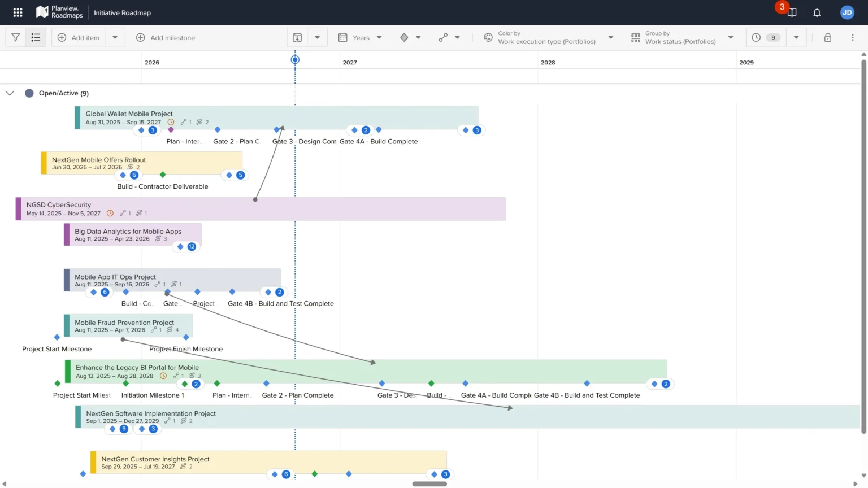Click the 12 milestone cluster on Big Data Analytics

186,246
